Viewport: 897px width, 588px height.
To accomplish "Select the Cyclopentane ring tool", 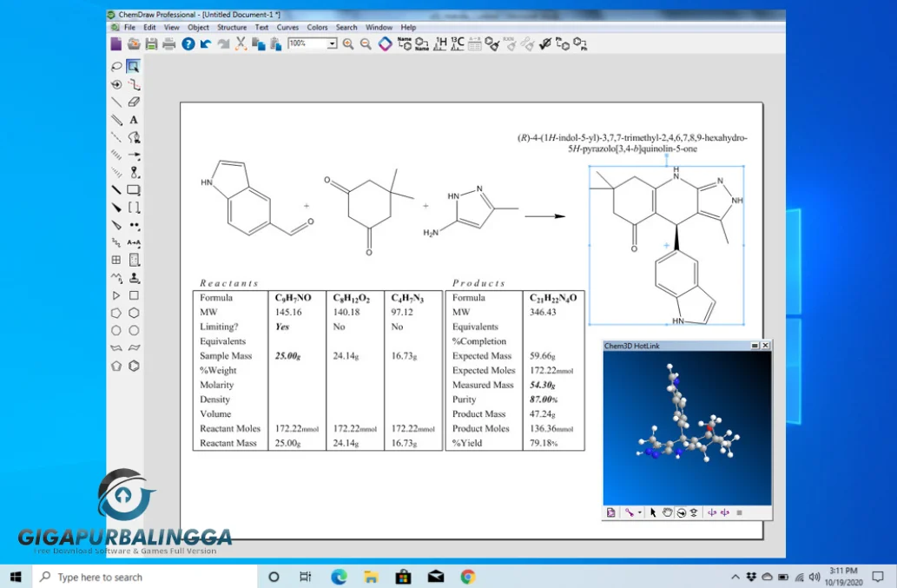I will 116,313.
